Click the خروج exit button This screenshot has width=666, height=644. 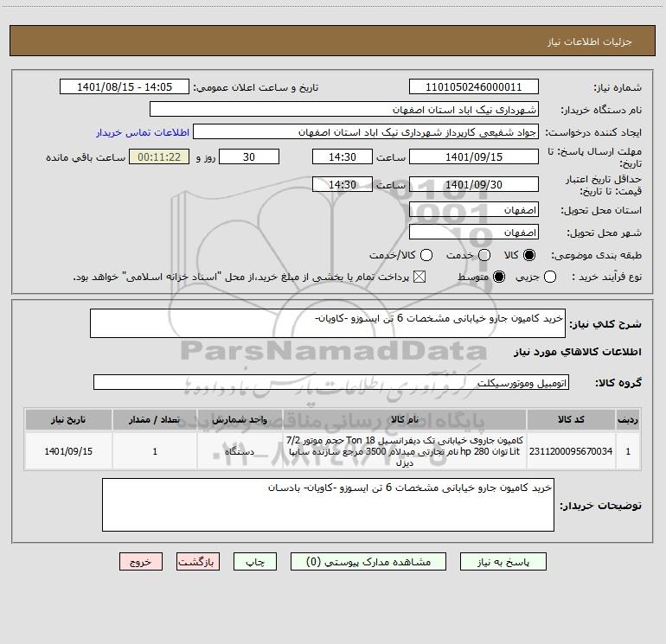[x=141, y=562]
